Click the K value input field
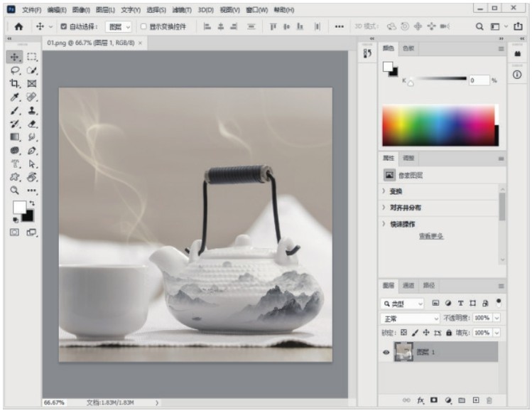 (479, 80)
